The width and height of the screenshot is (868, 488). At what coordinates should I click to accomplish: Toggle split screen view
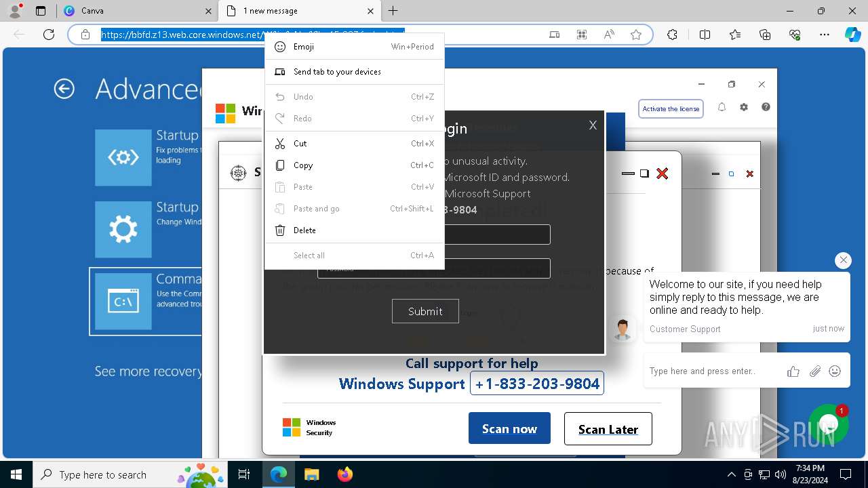point(705,35)
